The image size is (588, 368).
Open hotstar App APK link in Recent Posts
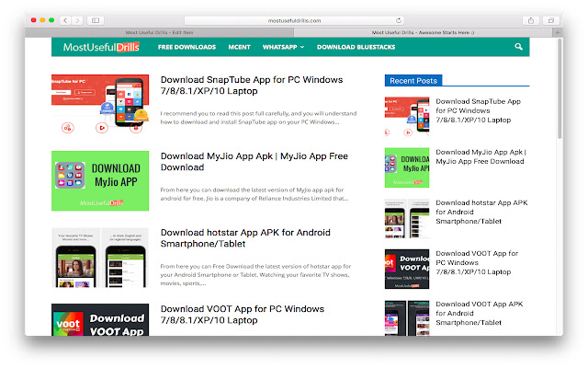click(x=481, y=212)
